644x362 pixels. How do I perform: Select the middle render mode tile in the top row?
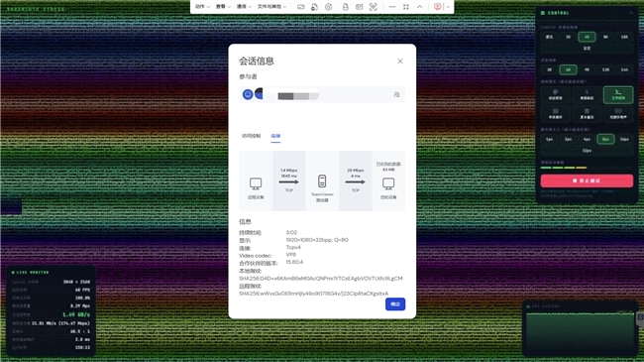(587, 94)
